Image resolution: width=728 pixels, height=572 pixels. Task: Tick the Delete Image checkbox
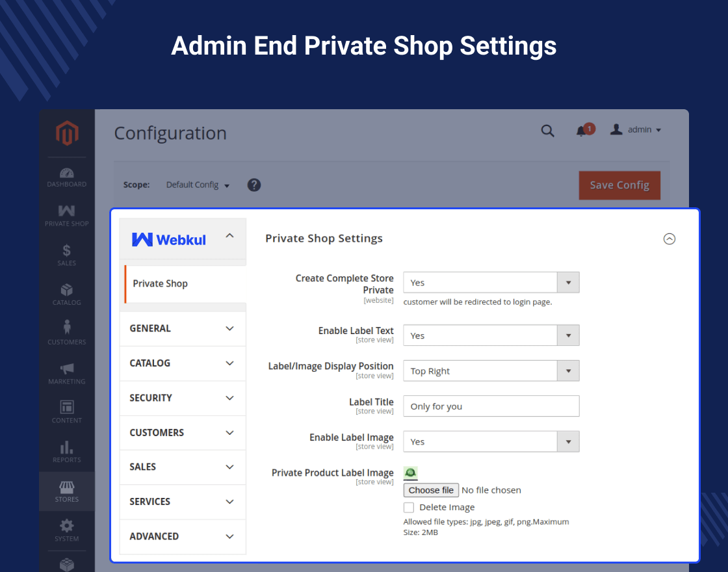click(409, 508)
